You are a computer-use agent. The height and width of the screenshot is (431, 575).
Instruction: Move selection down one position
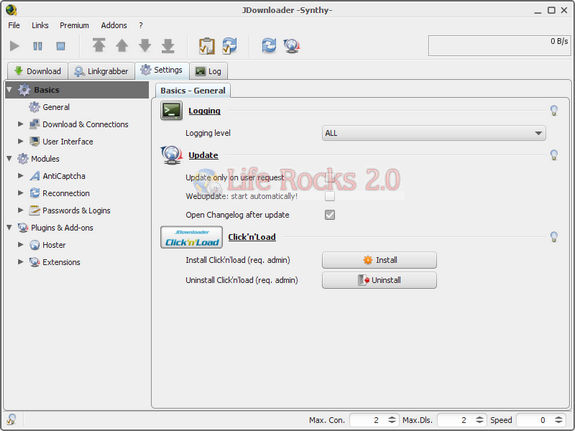click(x=145, y=45)
